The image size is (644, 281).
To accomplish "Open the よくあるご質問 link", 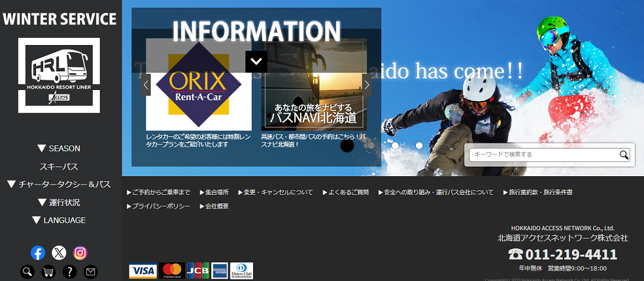I will pos(346,192).
